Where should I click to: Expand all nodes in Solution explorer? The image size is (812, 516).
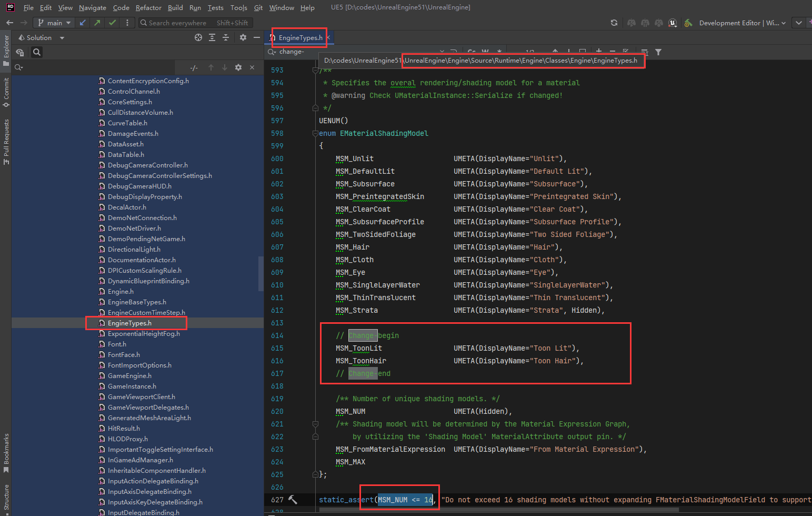click(x=212, y=37)
